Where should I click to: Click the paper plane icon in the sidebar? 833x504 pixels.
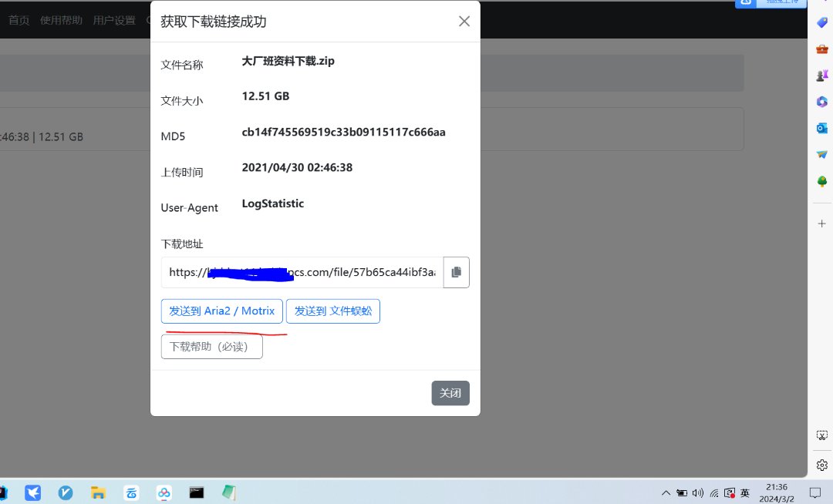point(821,154)
